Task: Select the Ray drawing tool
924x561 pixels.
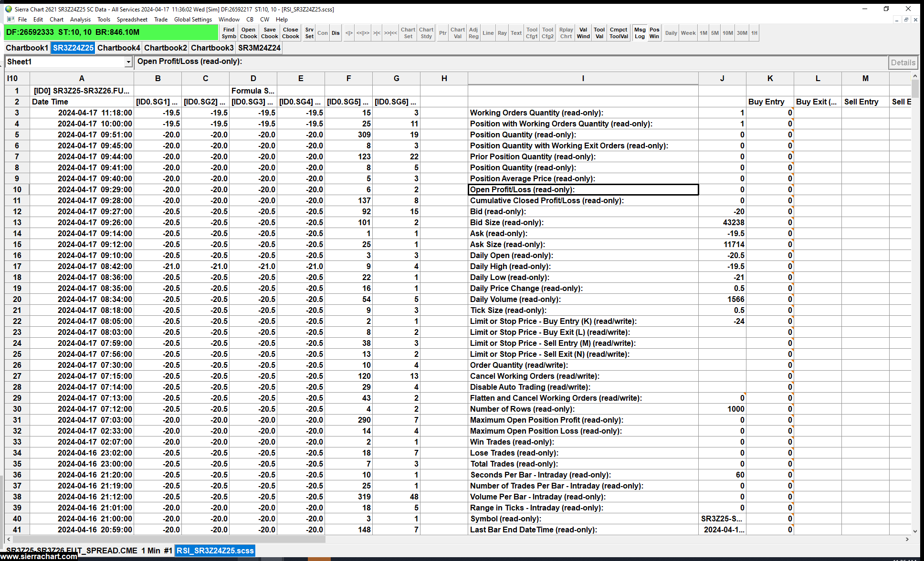Action: pos(502,33)
